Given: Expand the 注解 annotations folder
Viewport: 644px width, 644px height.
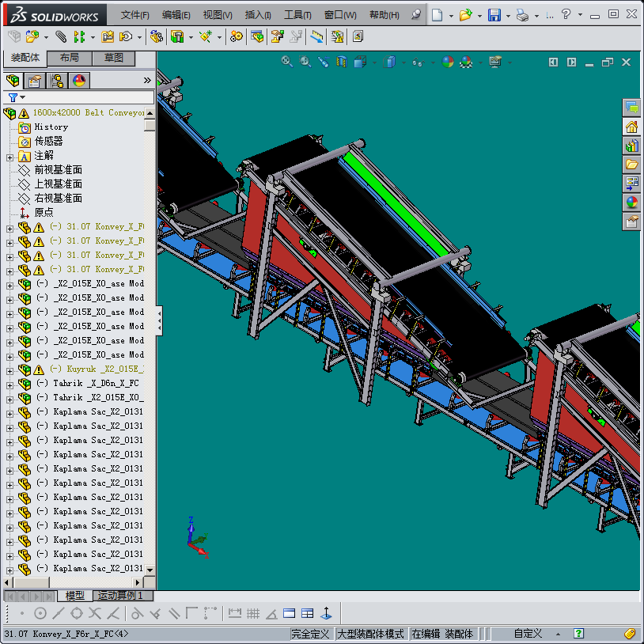Looking at the screenshot, I should [9, 156].
